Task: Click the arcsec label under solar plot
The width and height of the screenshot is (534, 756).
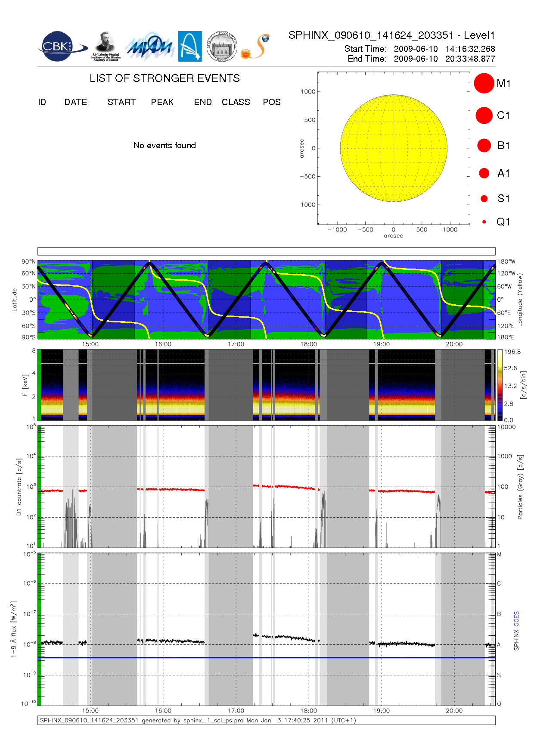Action: (394, 236)
